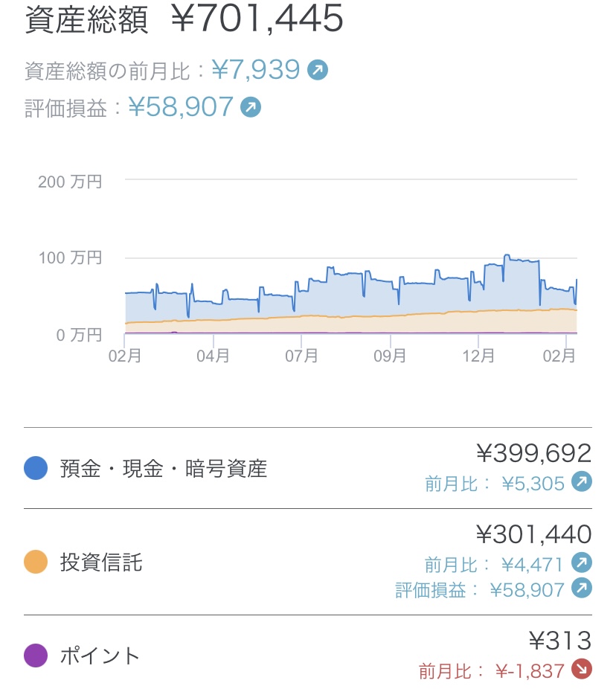Click up-arrow icon next to ¥58,907 at top

pos(251,108)
